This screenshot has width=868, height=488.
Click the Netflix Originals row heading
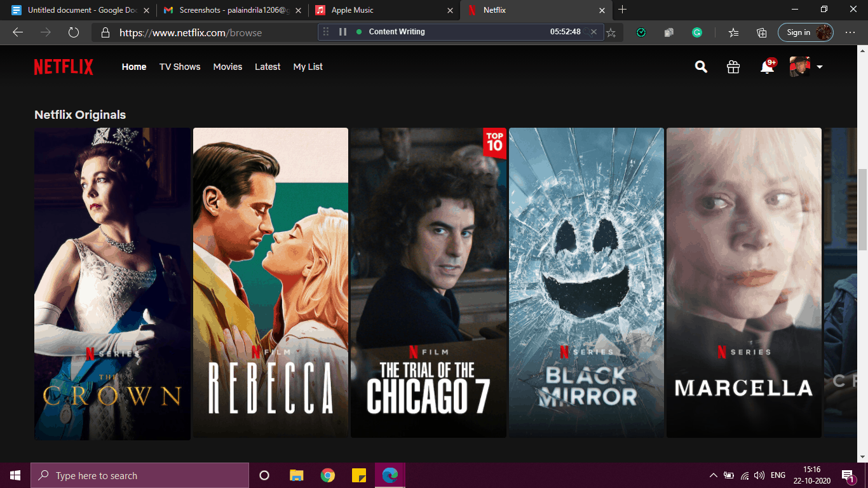80,115
